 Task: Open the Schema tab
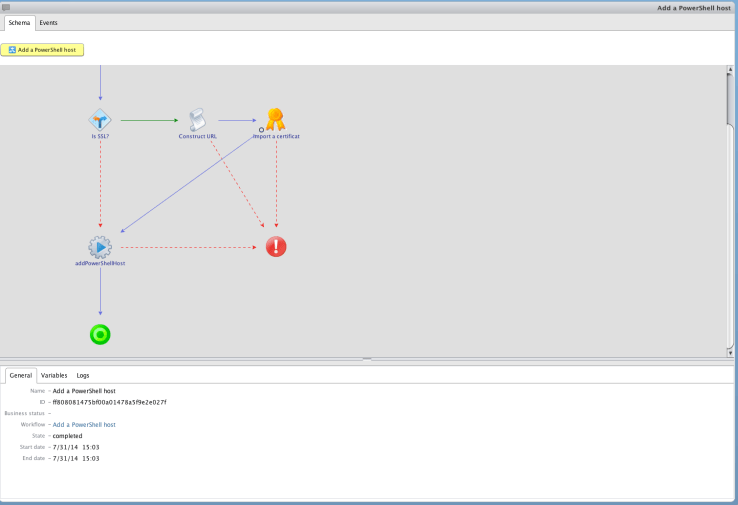pyautogui.click(x=19, y=22)
